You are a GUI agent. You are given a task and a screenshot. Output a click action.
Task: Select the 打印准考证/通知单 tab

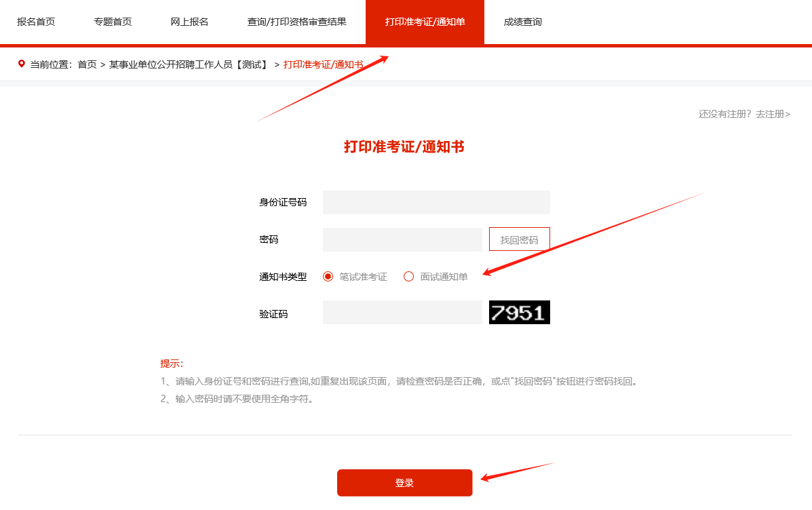click(425, 22)
